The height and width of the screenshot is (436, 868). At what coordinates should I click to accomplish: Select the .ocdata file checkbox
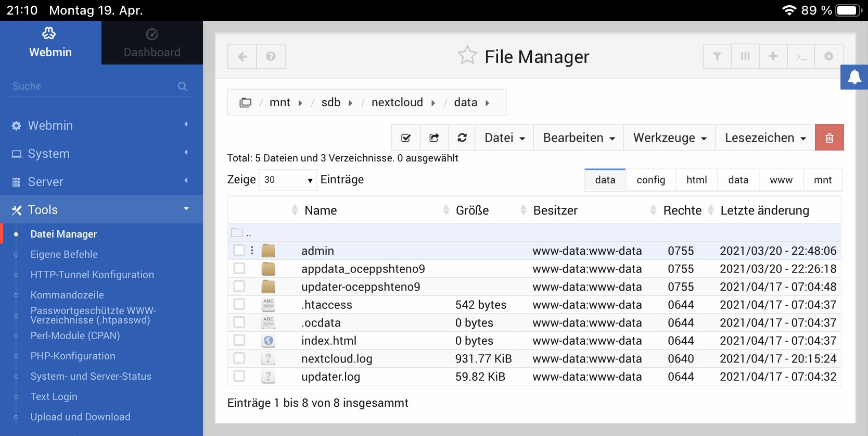click(239, 322)
